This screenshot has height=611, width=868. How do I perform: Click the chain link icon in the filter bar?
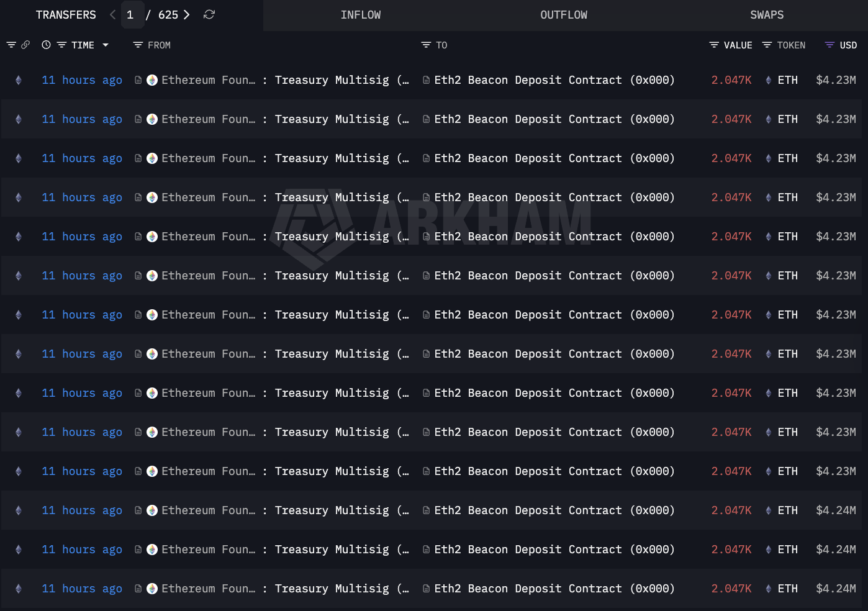25,45
